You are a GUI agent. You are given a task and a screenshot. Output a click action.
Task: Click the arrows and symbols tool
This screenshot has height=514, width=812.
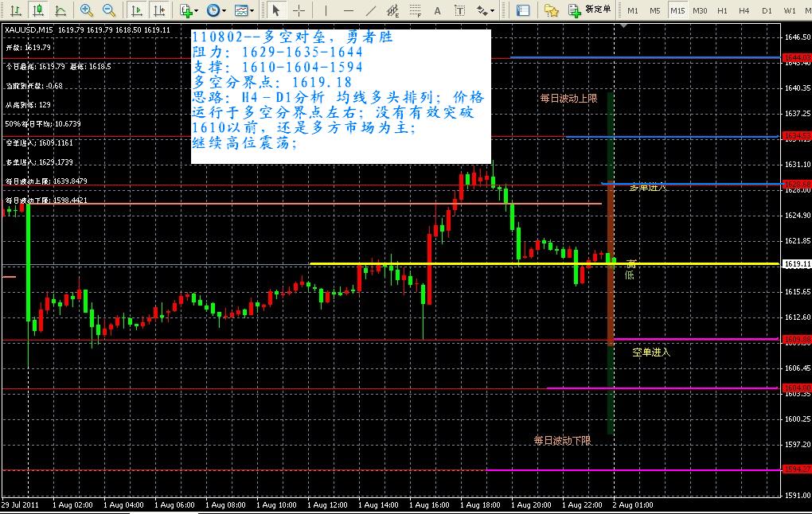482,10
